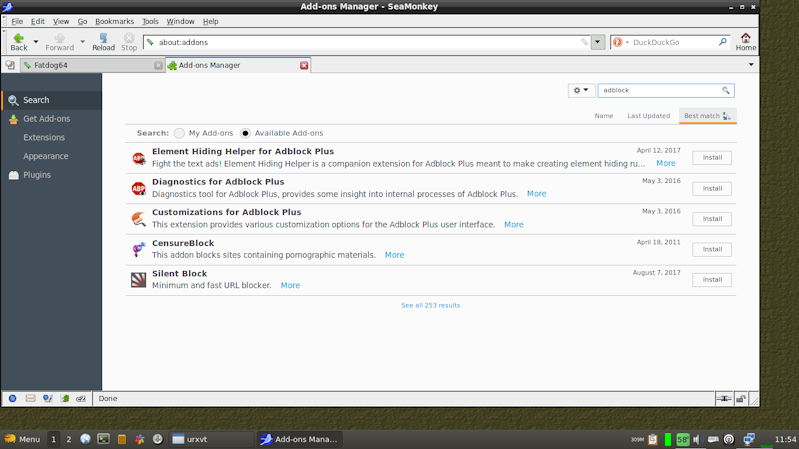Open the Edit menu
Viewport: 799px width, 449px height.
click(38, 21)
